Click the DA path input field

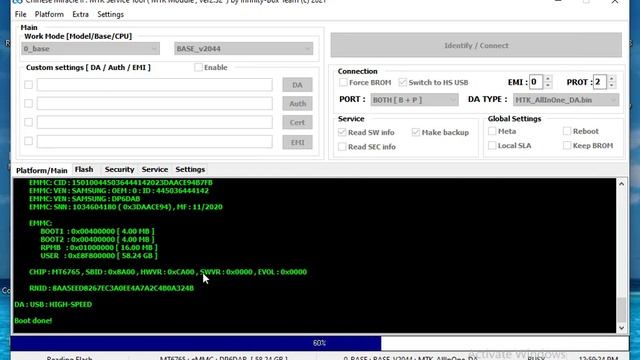coord(155,84)
